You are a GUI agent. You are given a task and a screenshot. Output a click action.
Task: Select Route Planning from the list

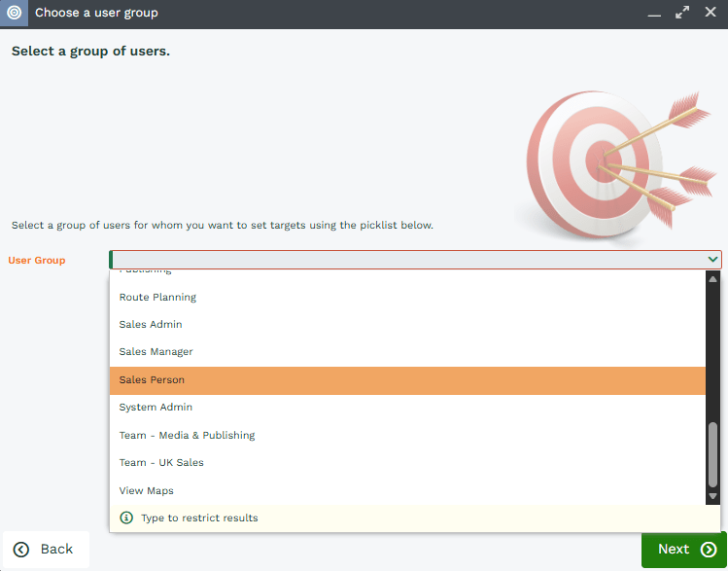pyautogui.click(x=157, y=297)
